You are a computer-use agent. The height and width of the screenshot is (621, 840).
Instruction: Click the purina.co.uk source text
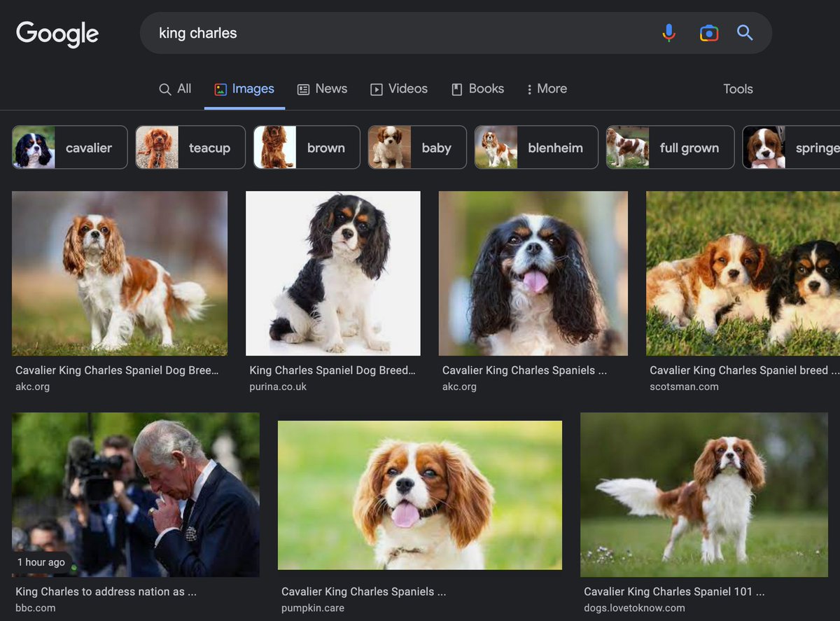[x=278, y=386]
